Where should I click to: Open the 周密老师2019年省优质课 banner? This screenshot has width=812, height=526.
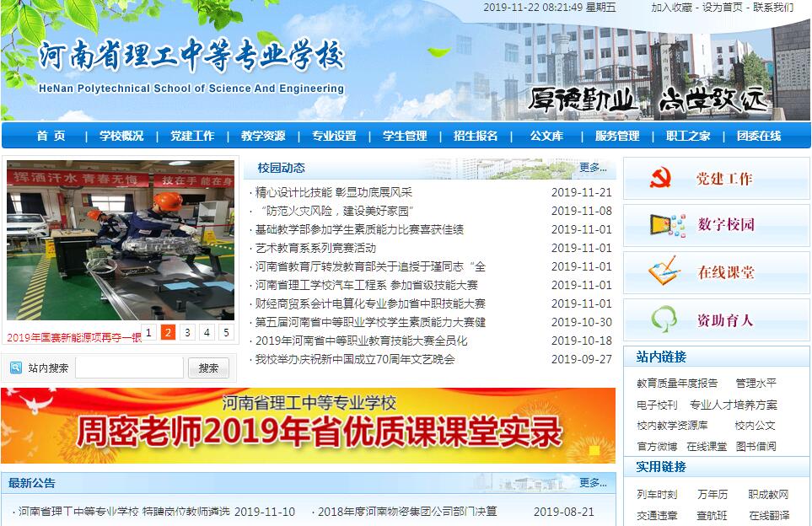pos(309,426)
